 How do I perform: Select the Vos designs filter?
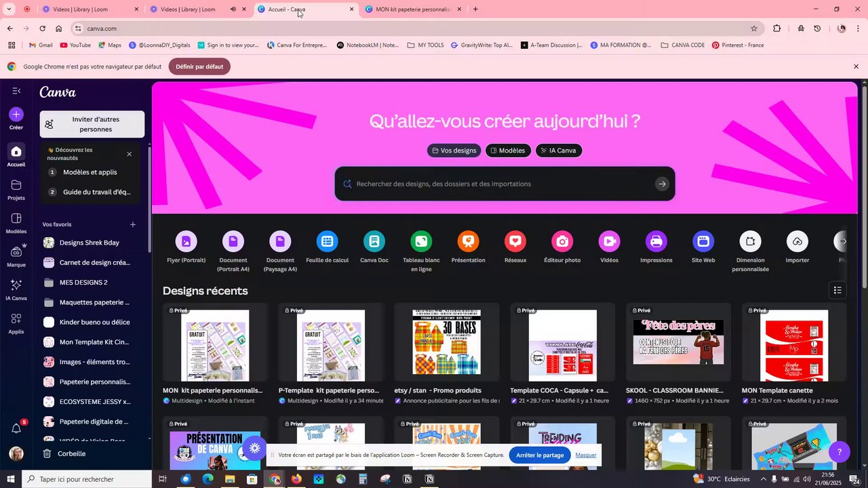pyautogui.click(x=454, y=150)
